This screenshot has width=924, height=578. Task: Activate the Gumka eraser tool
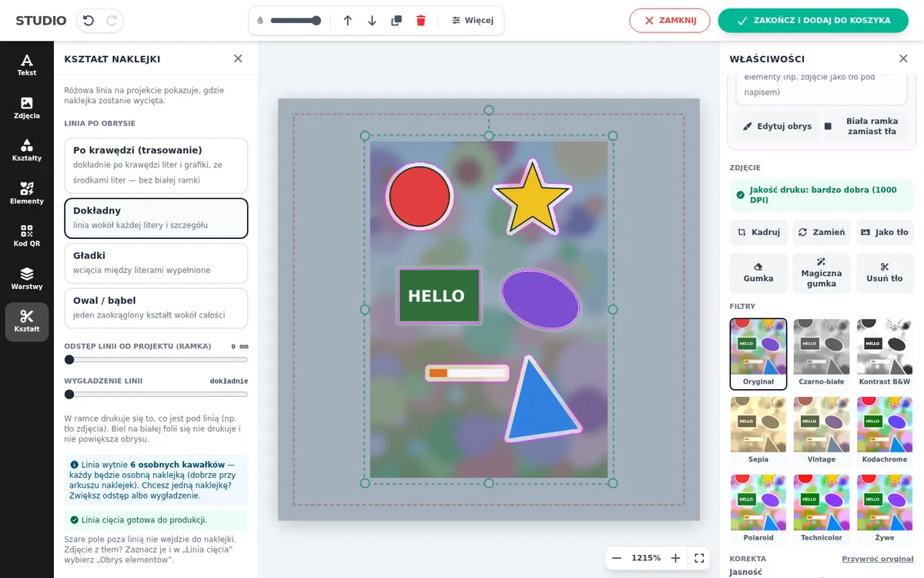(x=758, y=273)
